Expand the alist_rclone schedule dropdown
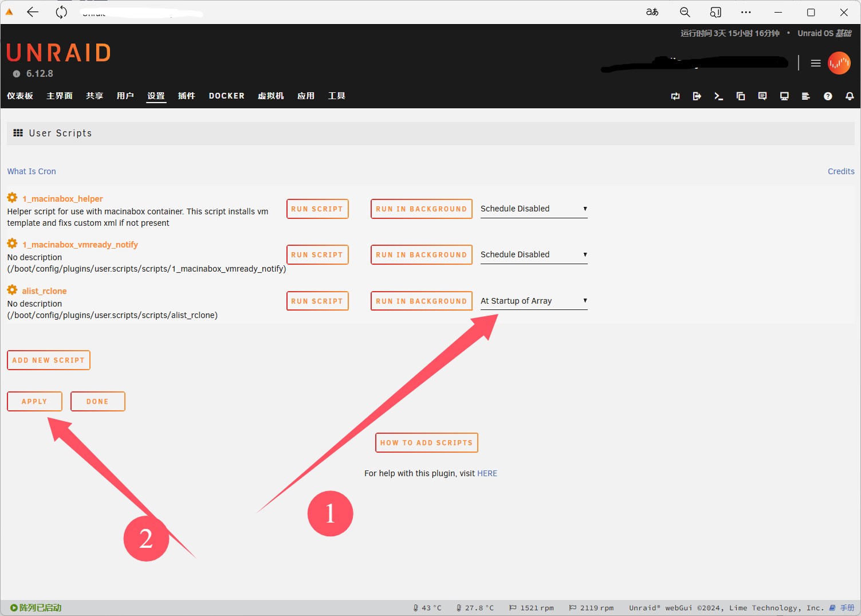The height and width of the screenshot is (616, 861). point(533,301)
